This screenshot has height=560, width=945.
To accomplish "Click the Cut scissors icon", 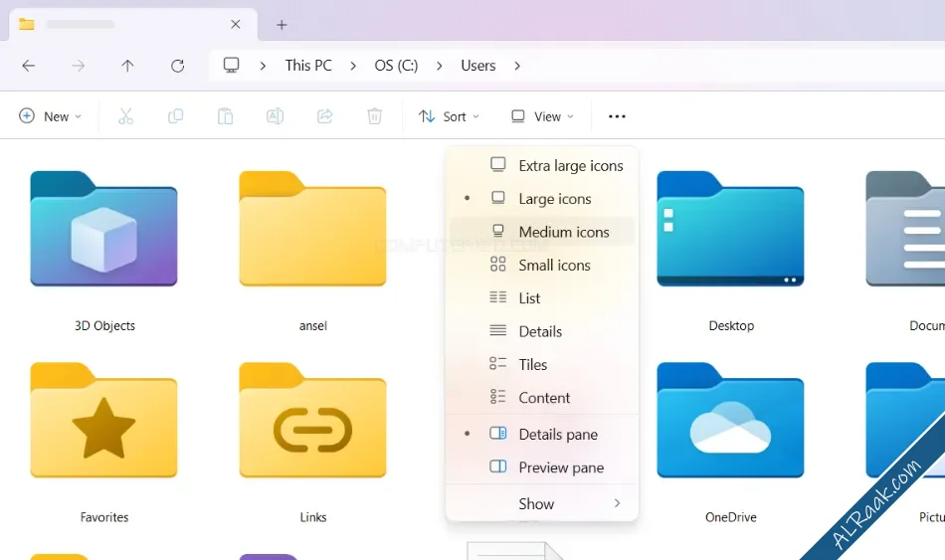I will pos(125,116).
